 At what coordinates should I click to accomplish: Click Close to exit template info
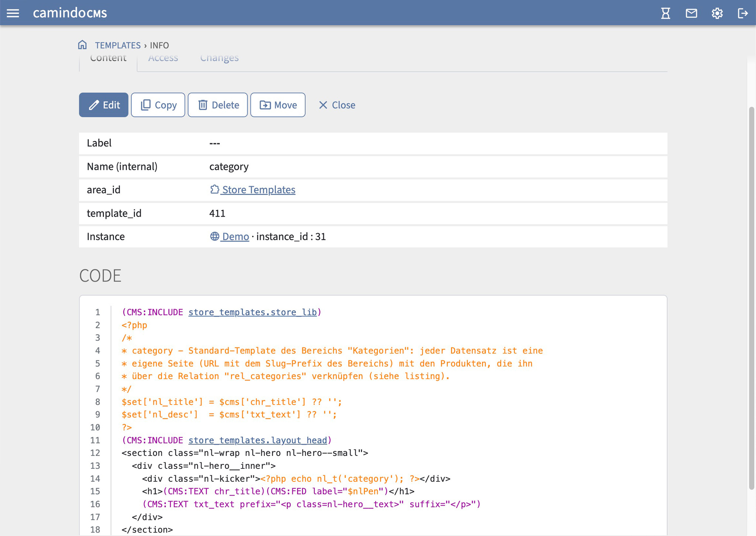click(x=337, y=105)
